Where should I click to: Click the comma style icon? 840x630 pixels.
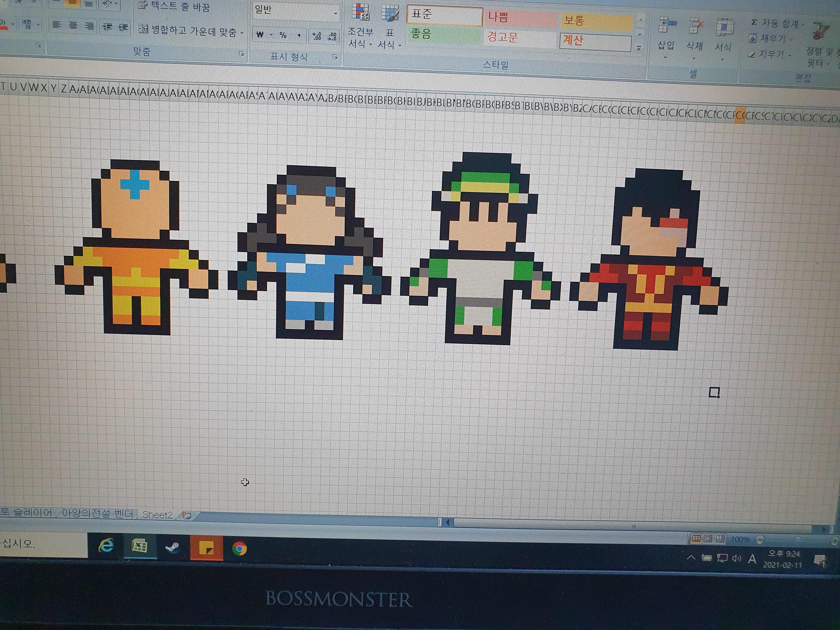point(299,36)
